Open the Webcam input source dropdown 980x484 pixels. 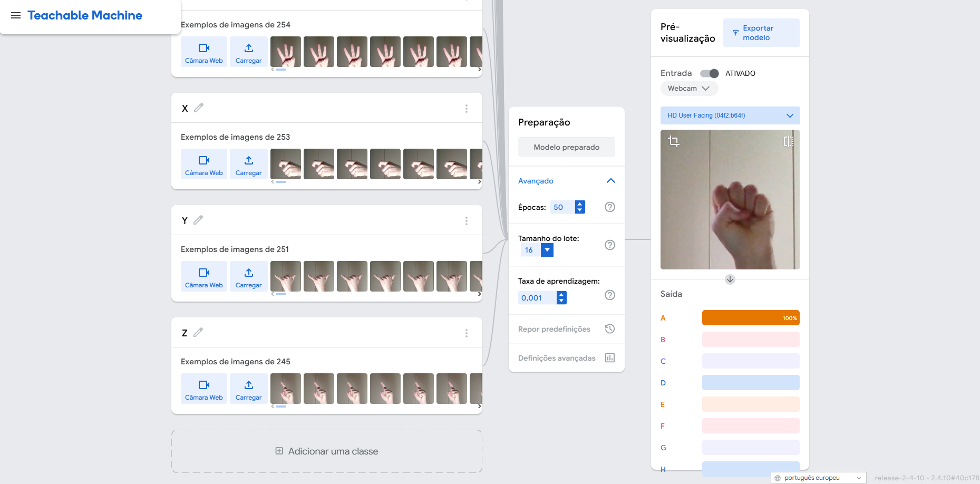coord(688,89)
